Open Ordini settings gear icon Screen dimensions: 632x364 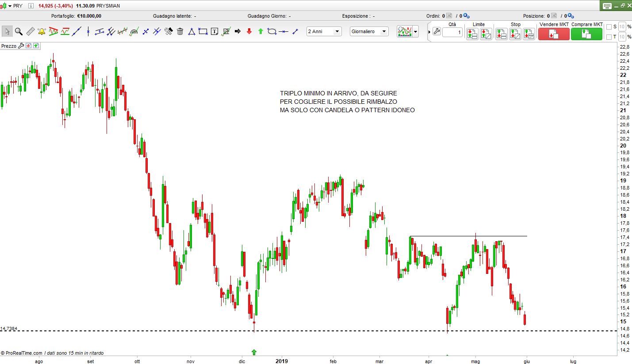[466, 16]
